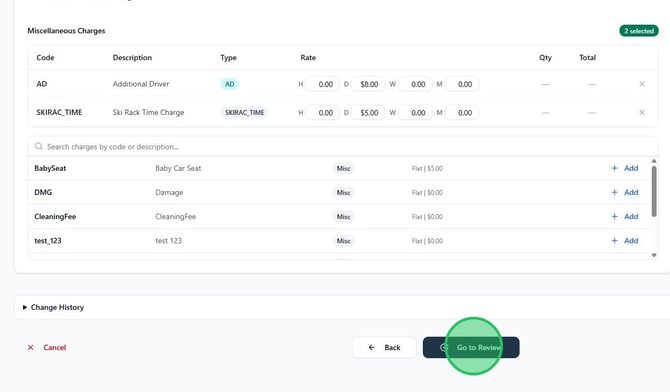Click the search magnifier icon in charges search

[x=38, y=146]
